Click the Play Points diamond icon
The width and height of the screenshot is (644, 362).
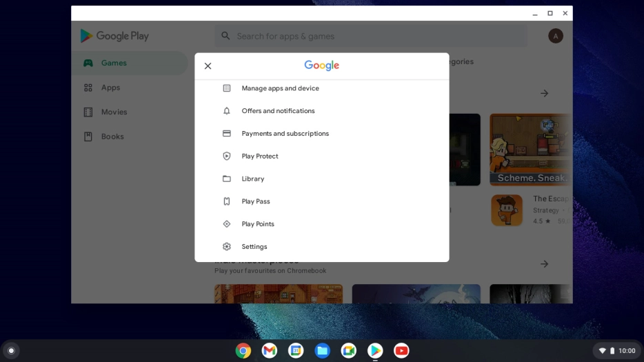(227, 224)
